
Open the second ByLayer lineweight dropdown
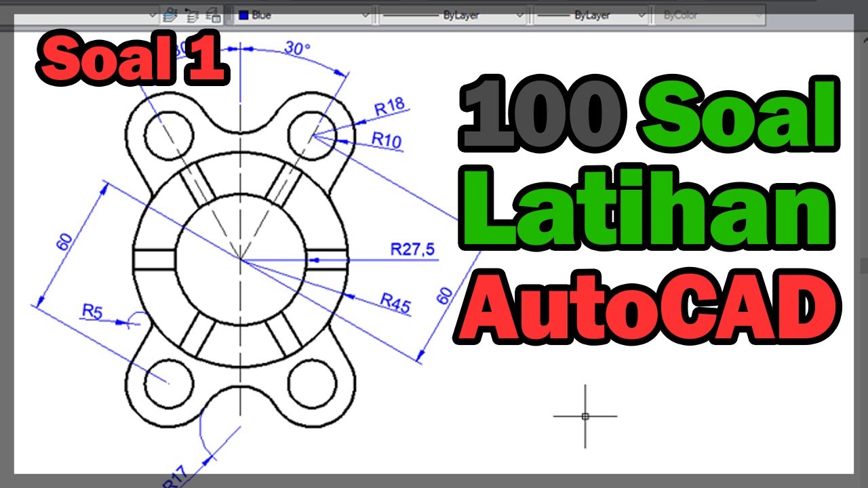pyautogui.click(x=591, y=14)
